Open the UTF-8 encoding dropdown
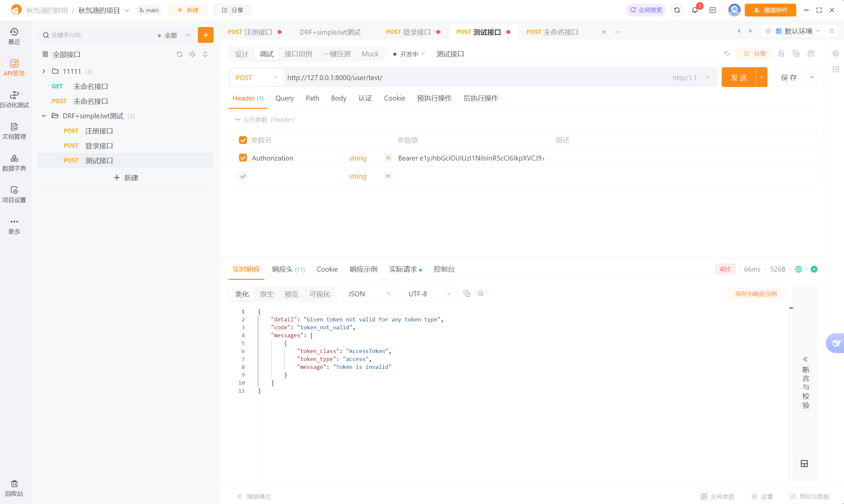 (x=429, y=294)
